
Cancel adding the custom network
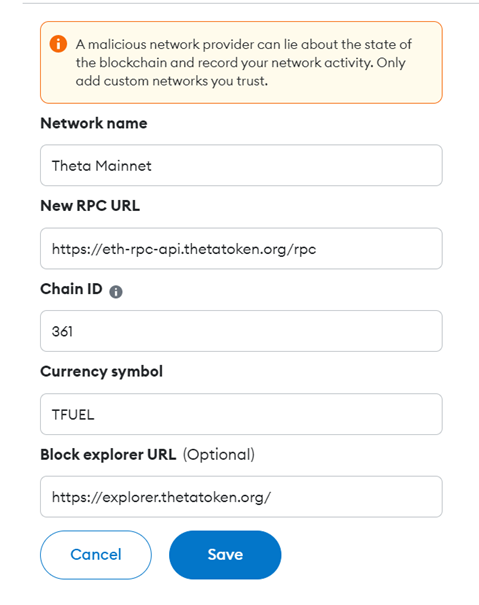(96, 555)
